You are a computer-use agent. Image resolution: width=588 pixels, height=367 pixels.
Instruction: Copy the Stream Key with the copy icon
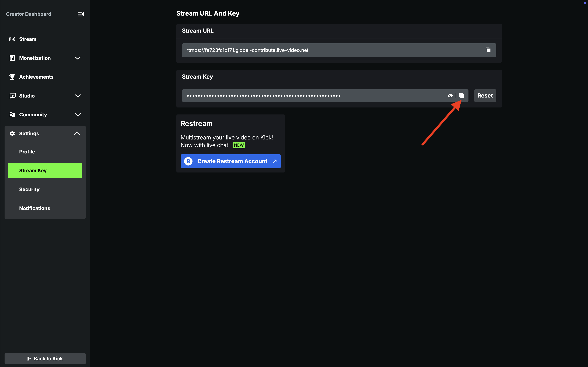click(461, 95)
